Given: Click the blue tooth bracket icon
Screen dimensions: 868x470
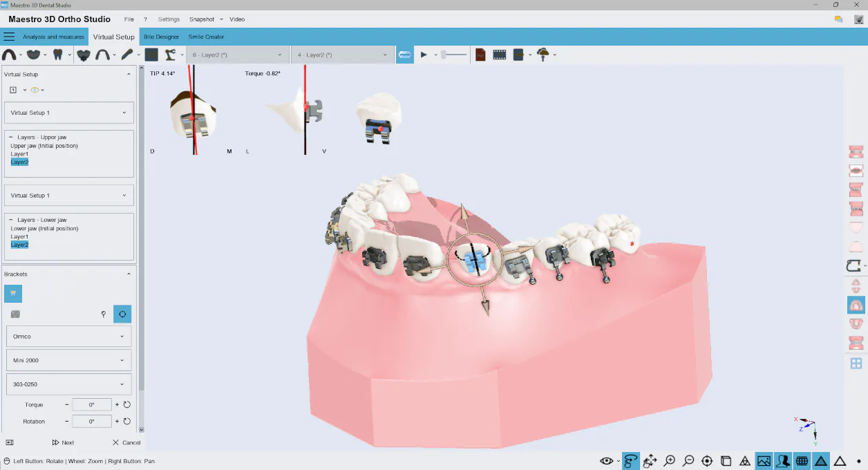Looking at the screenshot, I should pyautogui.click(x=13, y=294).
